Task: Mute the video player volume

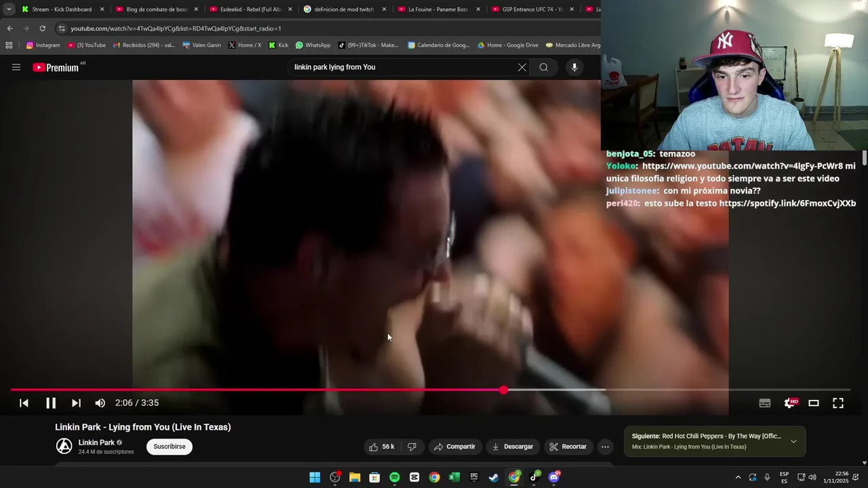Action: [100, 403]
